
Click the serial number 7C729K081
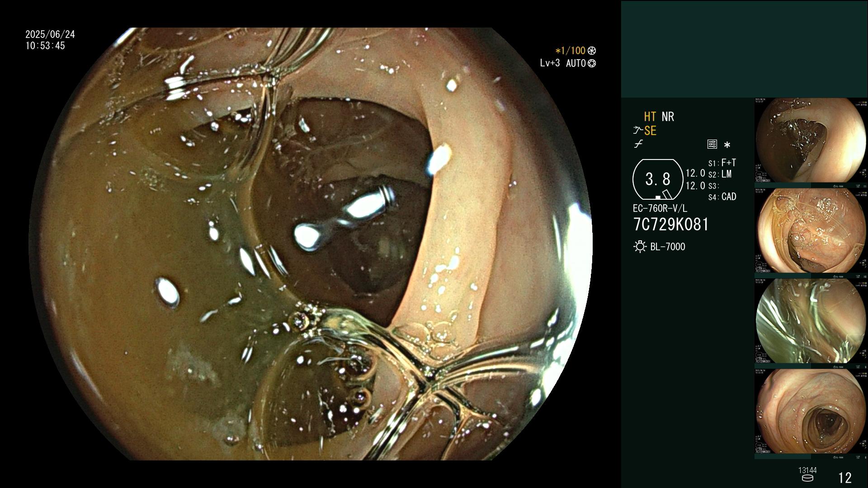point(671,225)
